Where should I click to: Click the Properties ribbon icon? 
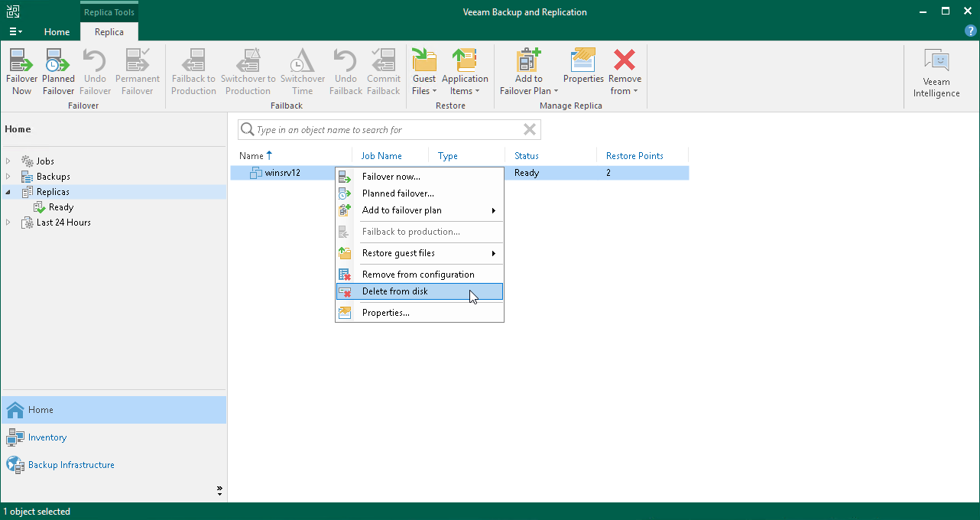[583, 66]
